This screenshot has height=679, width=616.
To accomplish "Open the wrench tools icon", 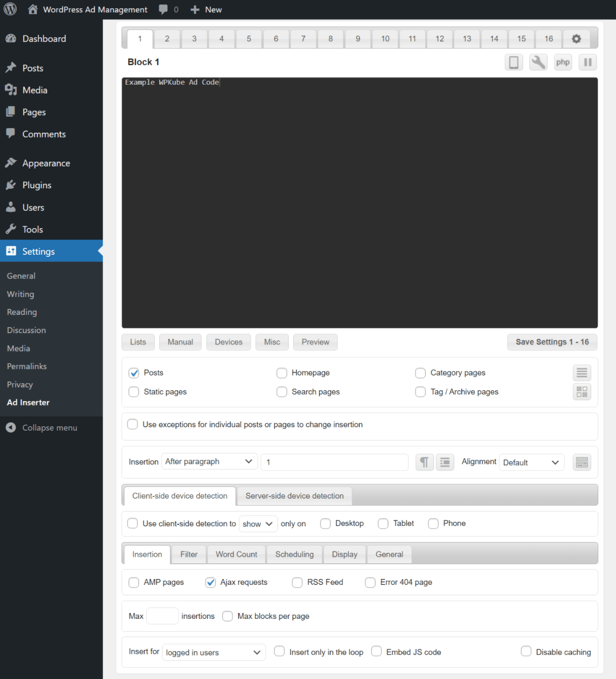I will point(538,62).
